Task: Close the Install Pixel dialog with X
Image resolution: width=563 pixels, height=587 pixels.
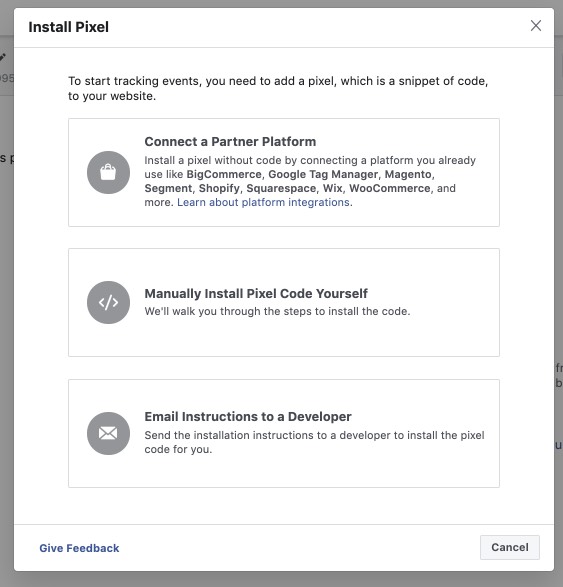Action: pyautogui.click(x=536, y=26)
